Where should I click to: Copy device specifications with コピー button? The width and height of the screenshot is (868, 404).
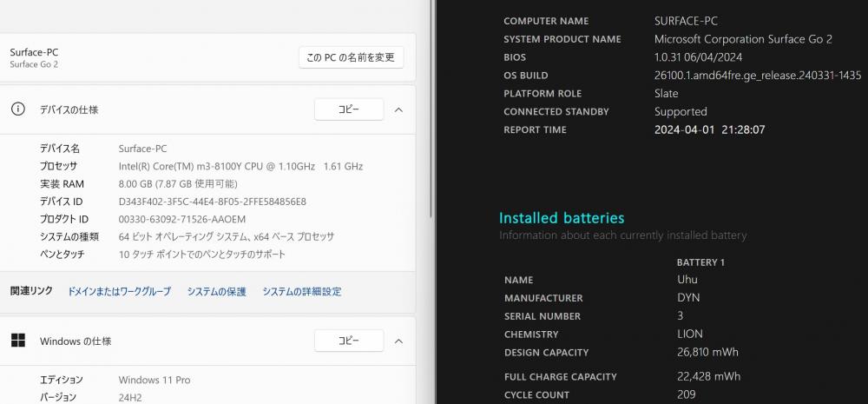pos(349,109)
